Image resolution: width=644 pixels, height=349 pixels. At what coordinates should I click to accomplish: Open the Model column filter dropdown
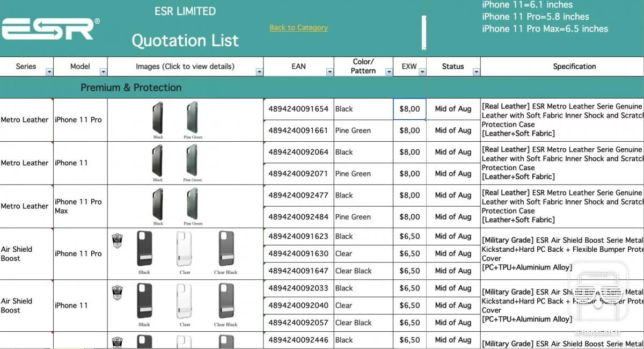pos(103,72)
